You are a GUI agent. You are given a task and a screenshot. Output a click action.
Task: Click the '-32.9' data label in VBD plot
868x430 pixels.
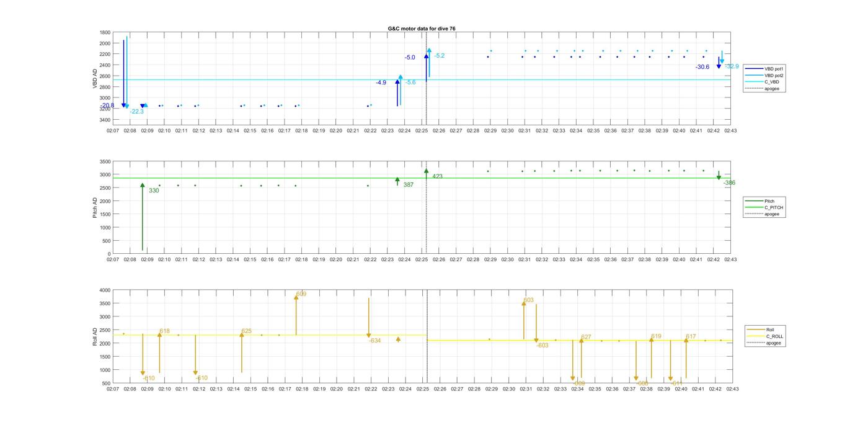732,66
